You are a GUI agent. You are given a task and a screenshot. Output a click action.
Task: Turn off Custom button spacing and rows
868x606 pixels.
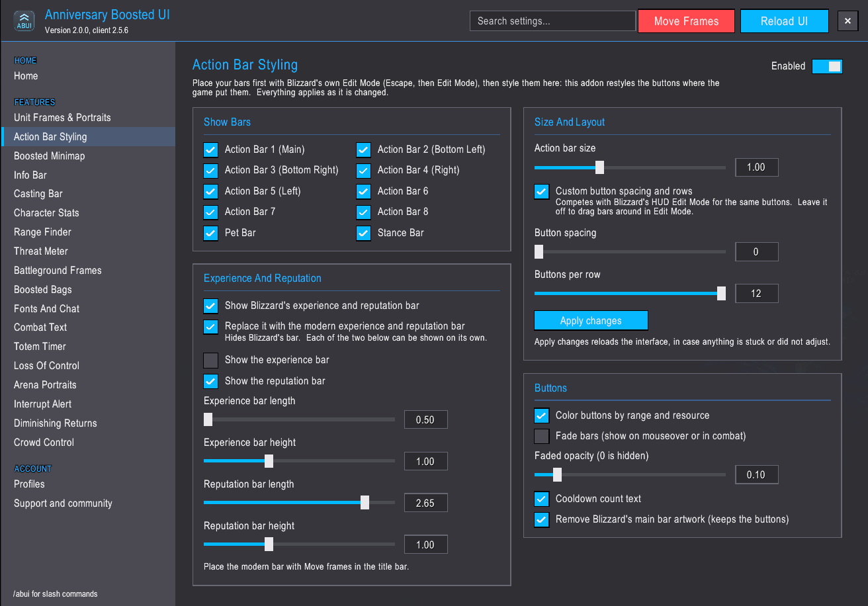click(541, 191)
